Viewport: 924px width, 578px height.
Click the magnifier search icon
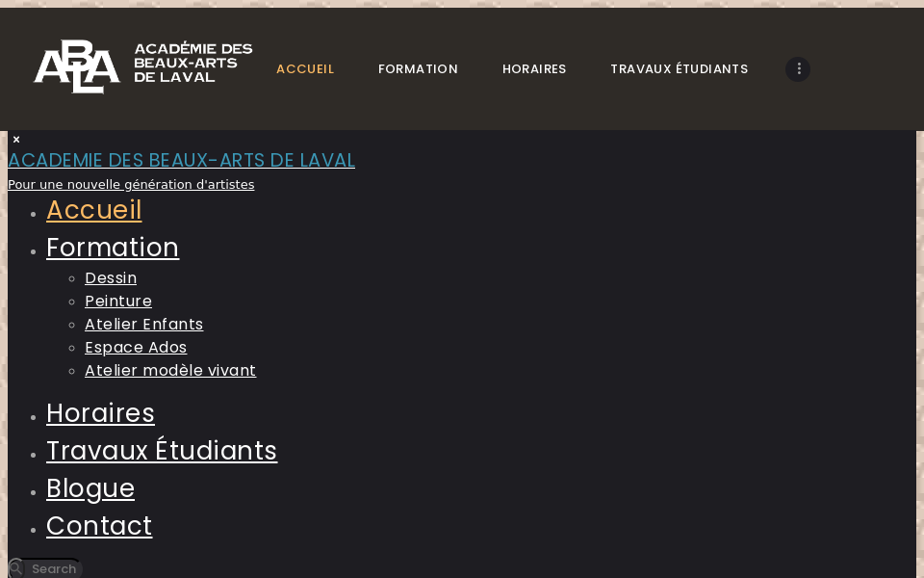15,567
